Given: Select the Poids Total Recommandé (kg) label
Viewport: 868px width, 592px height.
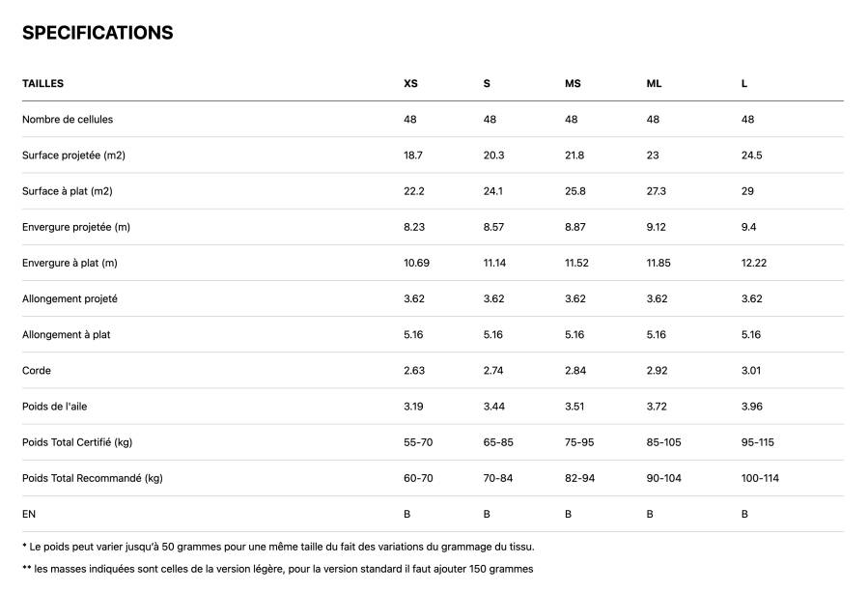Looking at the screenshot, I should pos(93,478).
